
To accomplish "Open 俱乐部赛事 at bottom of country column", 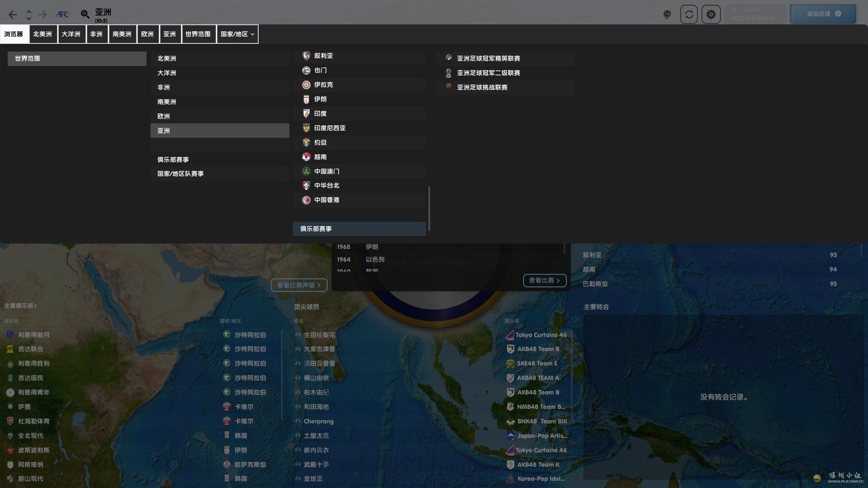I will pos(359,229).
